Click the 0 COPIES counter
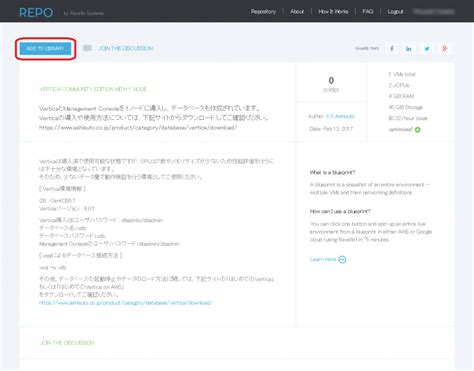Viewport: 474px width, 371px height. [x=331, y=84]
